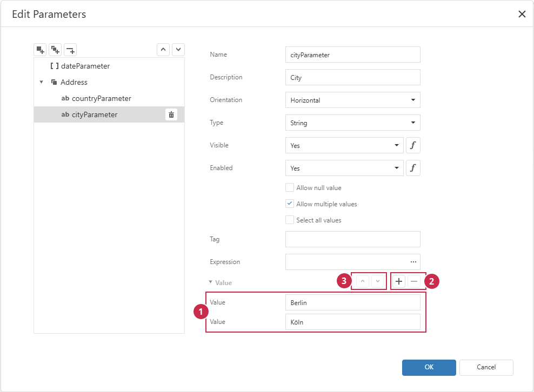Select the Address group row
534x392 pixels.
pos(109,82)
